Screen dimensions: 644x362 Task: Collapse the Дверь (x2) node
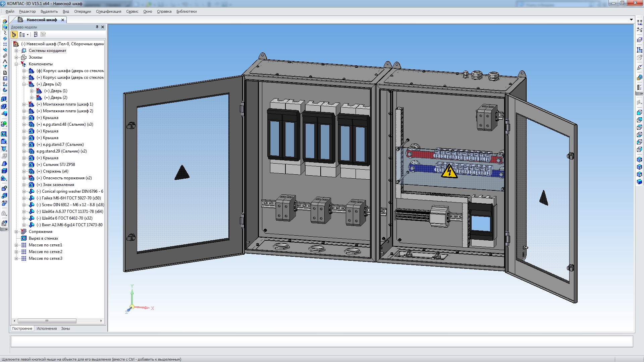24,84
